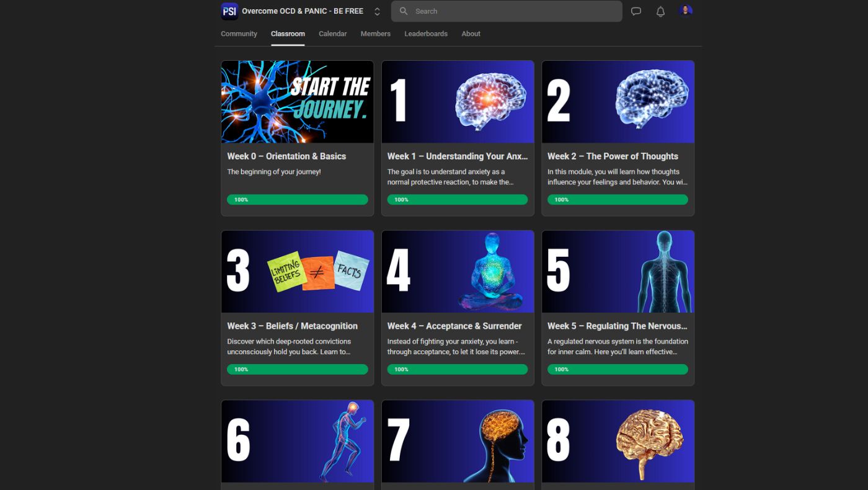Go to the Members tab

[x=375, y=33]
